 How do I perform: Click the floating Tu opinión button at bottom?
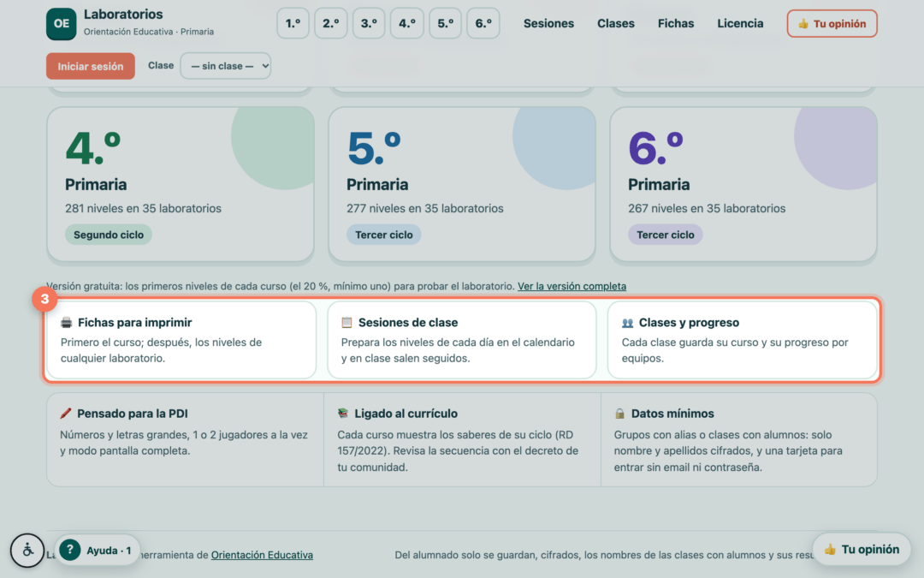862,550
